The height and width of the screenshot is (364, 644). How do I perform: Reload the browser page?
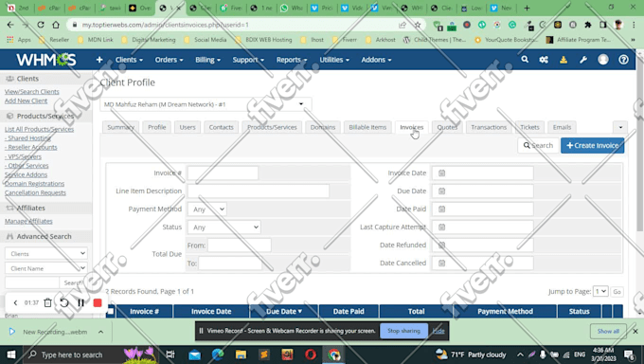point(40,25)
